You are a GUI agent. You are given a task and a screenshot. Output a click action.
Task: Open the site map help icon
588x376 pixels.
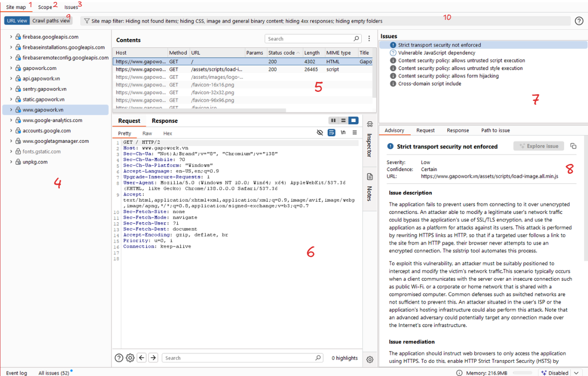(x=579, y=21)
